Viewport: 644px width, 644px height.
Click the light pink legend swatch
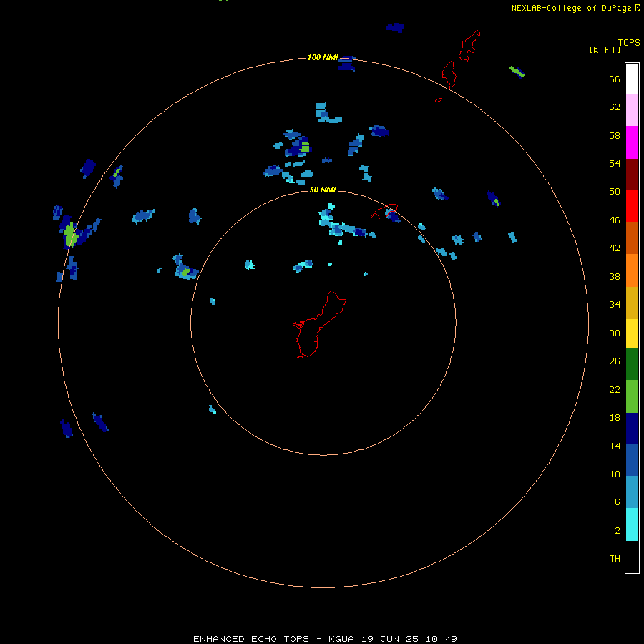coord(632,109)
